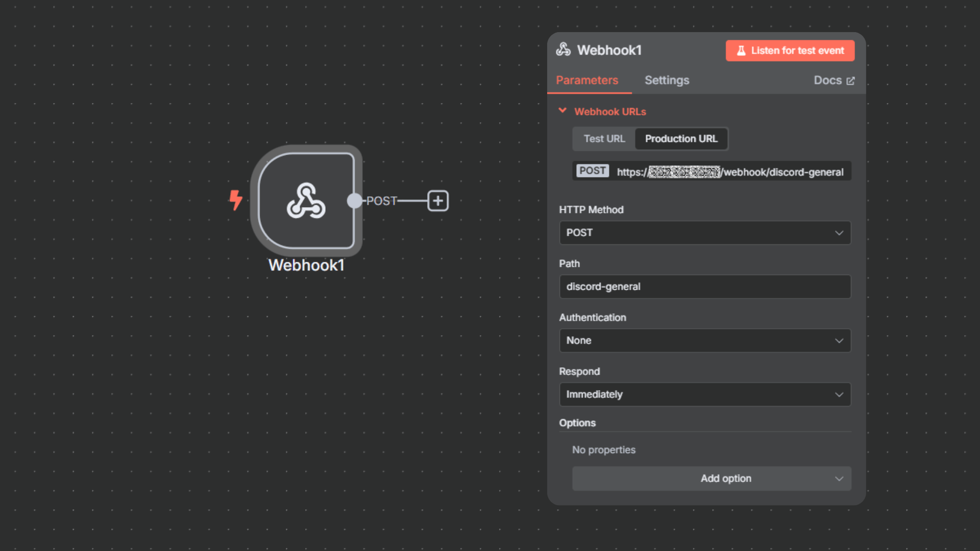Open the Docs link

tap(828, 80)
